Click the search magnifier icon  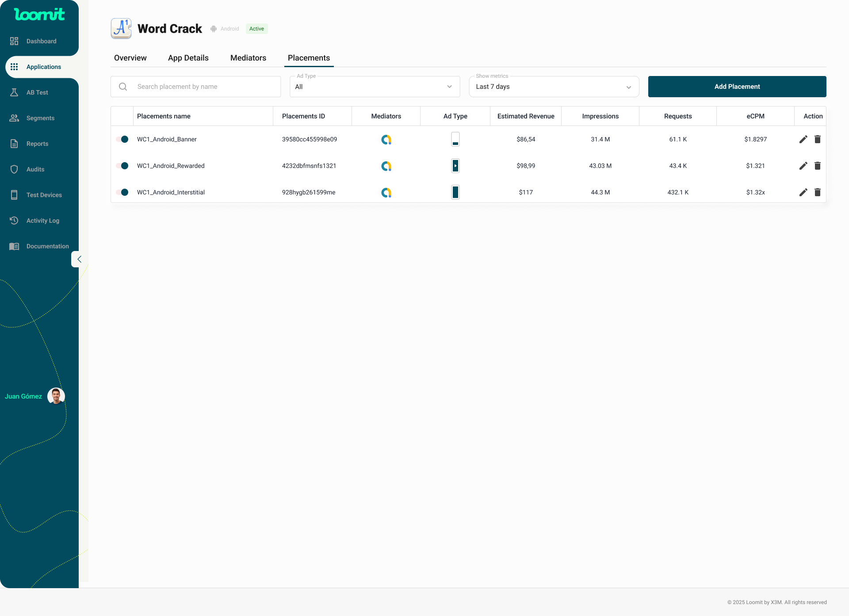(x=123, y=87)
